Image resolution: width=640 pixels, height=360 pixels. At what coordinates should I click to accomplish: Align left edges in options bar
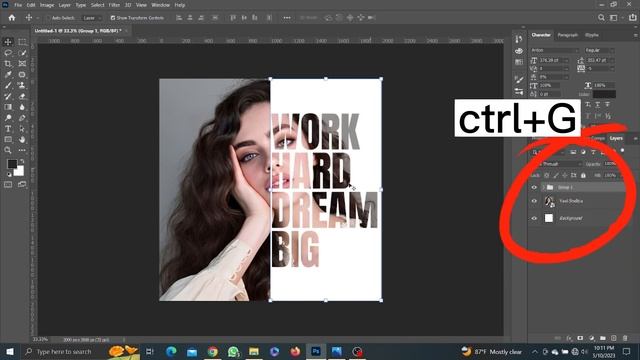coord(179,18)
